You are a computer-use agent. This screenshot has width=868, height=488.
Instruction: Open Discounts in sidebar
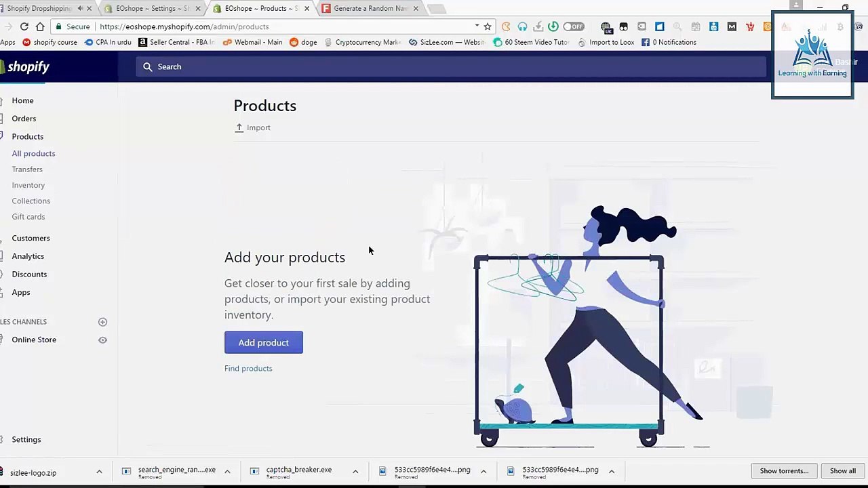coord(29,274)
